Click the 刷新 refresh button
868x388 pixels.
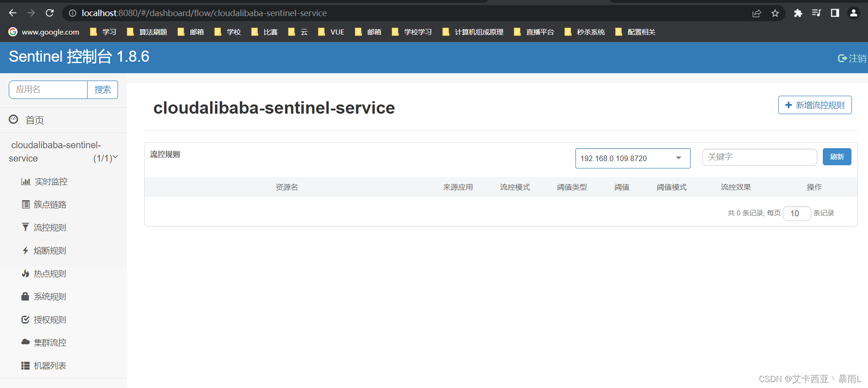tap(837, 157)
